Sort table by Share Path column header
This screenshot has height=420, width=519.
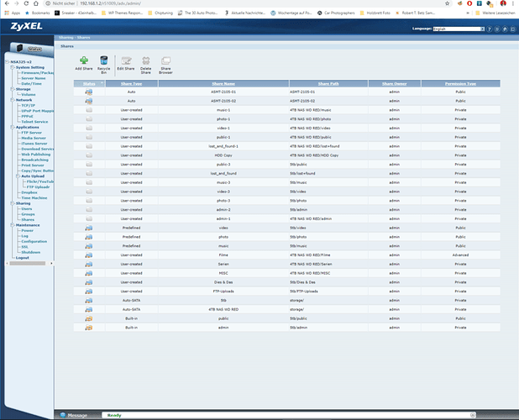pyautogui.click(x=328, y=84)
